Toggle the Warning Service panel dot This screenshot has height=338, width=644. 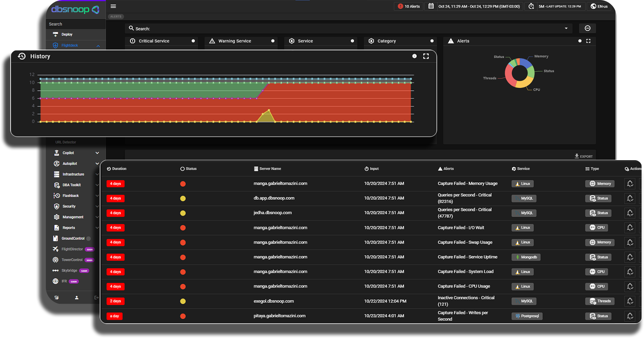click(273, 41)
